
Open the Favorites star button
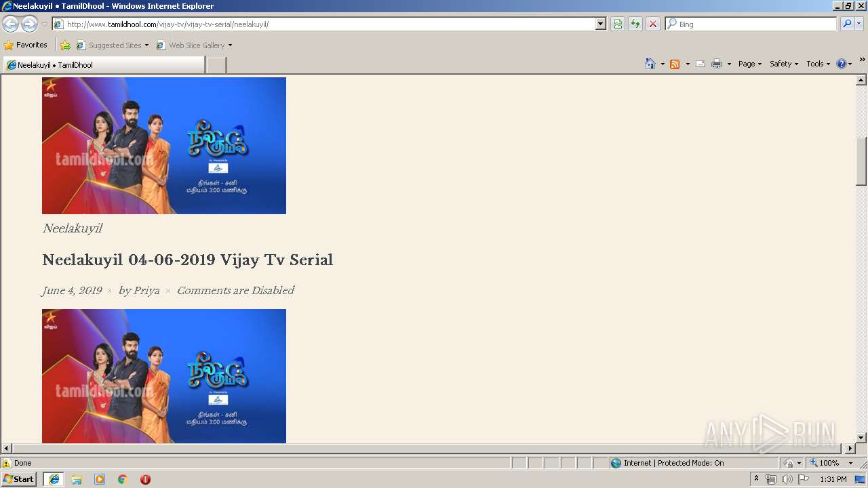26,45
